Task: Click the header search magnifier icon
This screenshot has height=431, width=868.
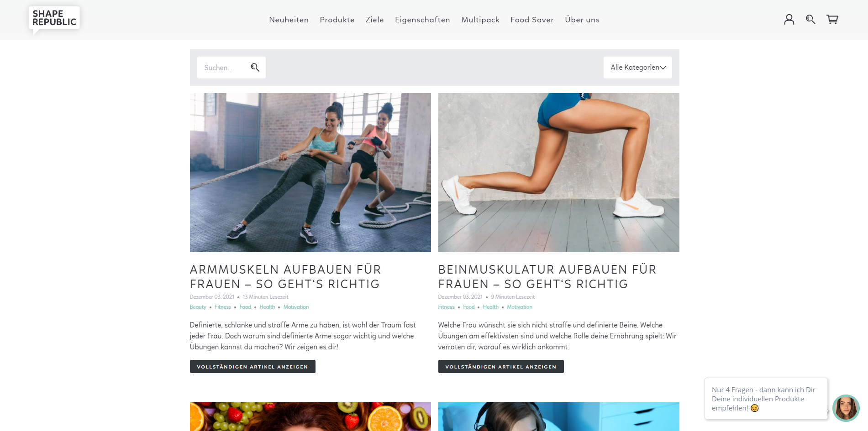Action: point(810,19)
